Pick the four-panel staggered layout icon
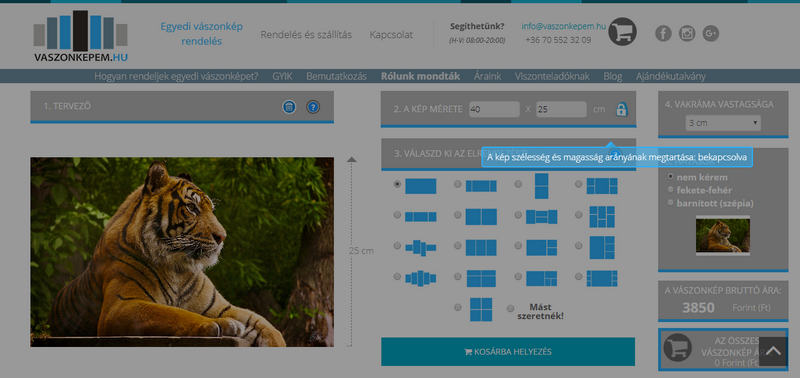This screenshot has height=378, width=800. (x=421, y=247)
